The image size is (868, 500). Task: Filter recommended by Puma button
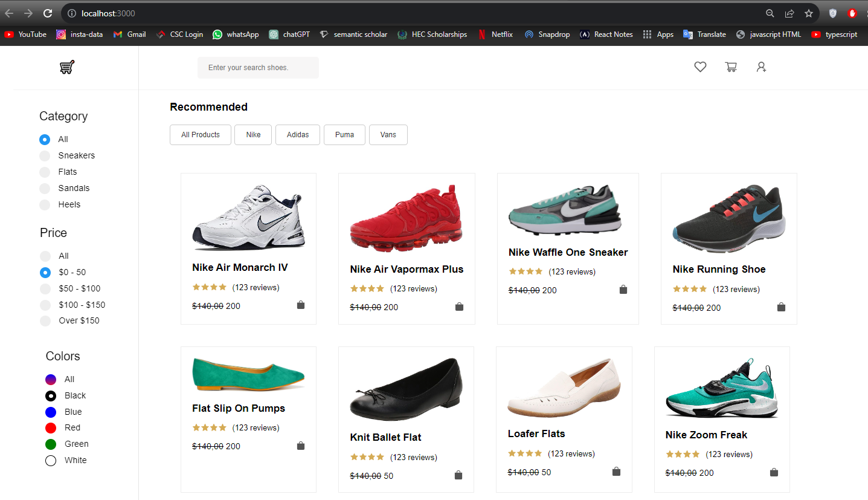(344, 135)
